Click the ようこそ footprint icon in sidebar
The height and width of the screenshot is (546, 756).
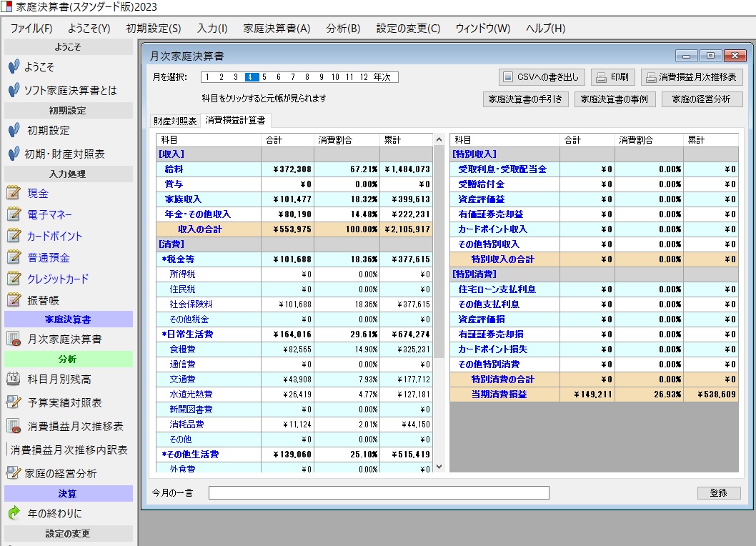pos(14,67)
